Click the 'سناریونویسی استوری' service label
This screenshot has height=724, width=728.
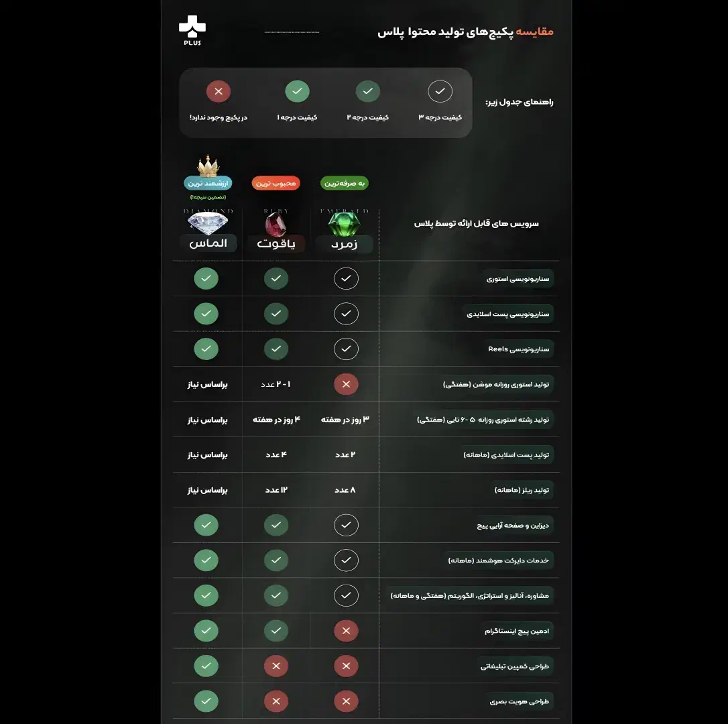click(x=518, y=278)
